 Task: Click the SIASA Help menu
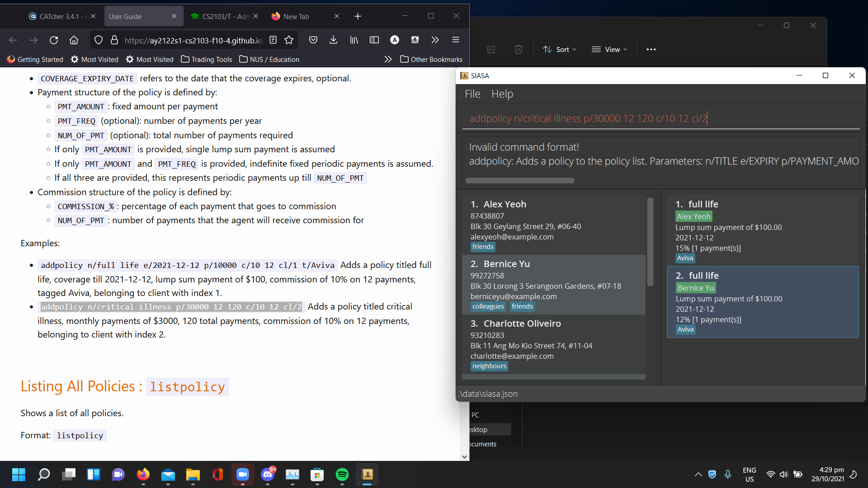pos(503,94)
